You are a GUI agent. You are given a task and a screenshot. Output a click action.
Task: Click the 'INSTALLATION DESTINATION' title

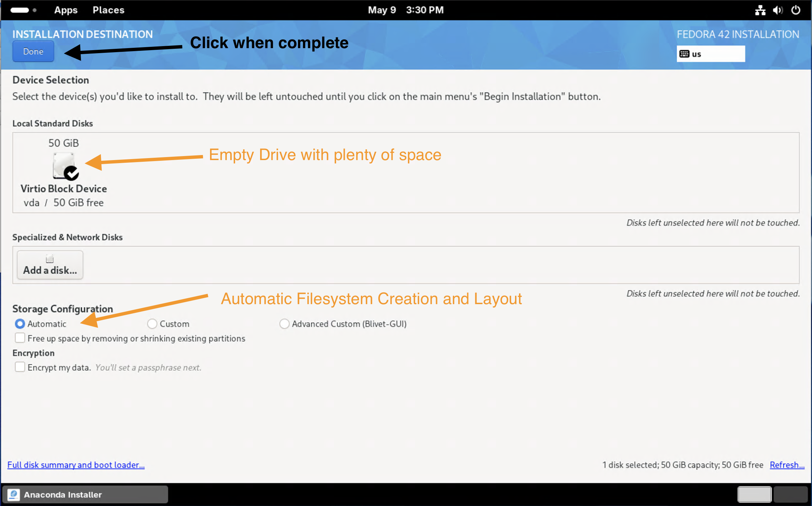pyautogui.click(x=83, y=34)
